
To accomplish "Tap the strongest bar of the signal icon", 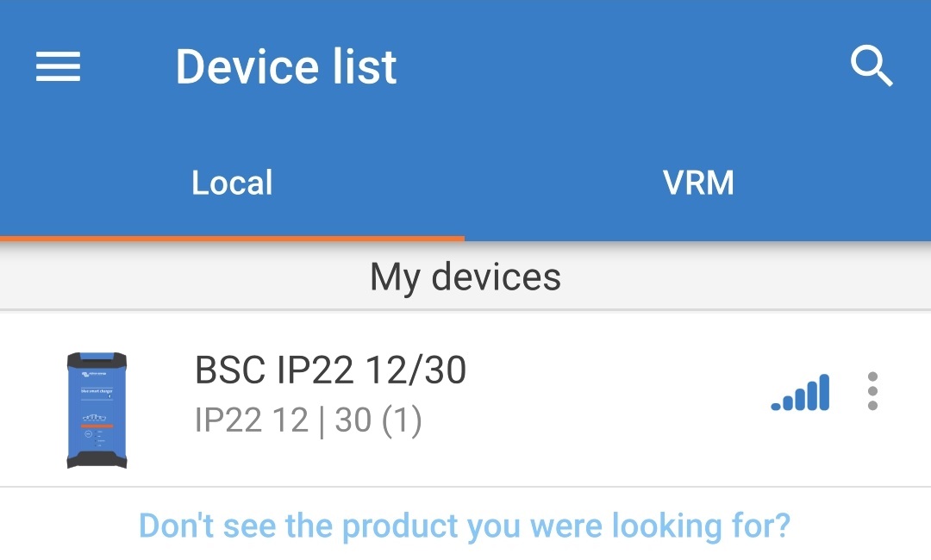I will [822, 385].
